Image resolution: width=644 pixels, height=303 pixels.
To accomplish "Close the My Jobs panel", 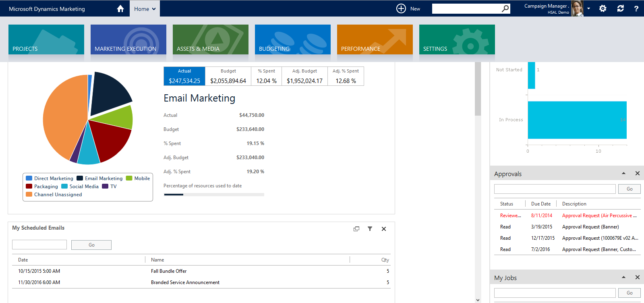I will [x=638, y=277].
